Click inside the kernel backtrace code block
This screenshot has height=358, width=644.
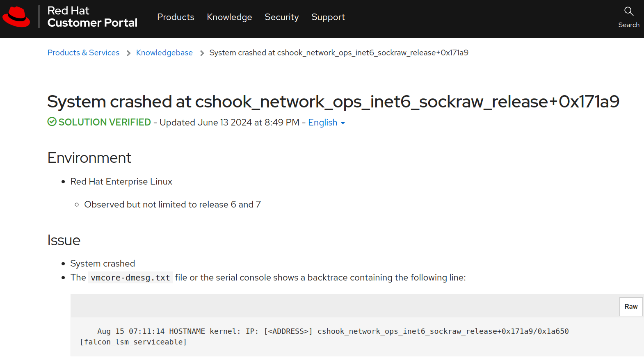(x=324, y=336)
